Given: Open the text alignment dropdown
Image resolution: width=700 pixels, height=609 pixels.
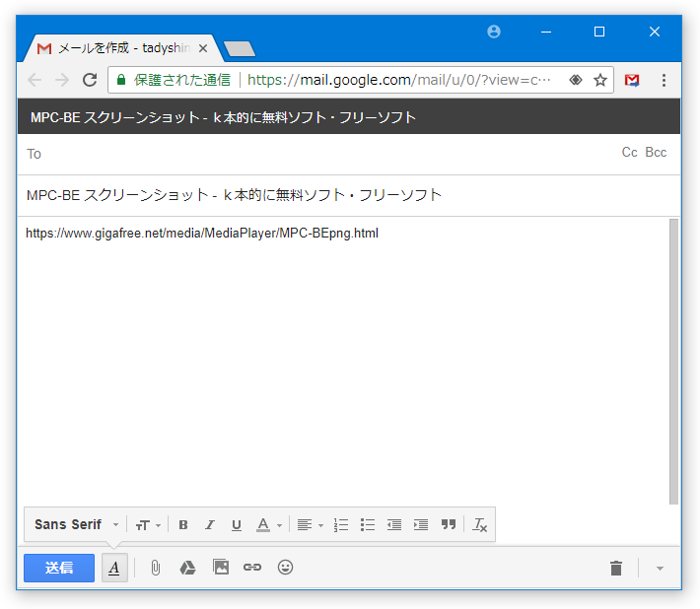Looking at the screenshot, I should click(x=310, y=525).
